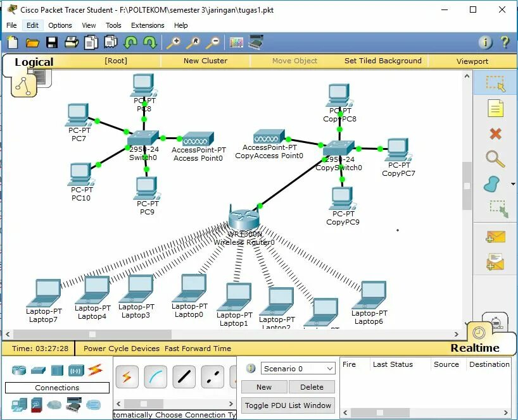Click Toggle PDU List Window button

(288, 405)
